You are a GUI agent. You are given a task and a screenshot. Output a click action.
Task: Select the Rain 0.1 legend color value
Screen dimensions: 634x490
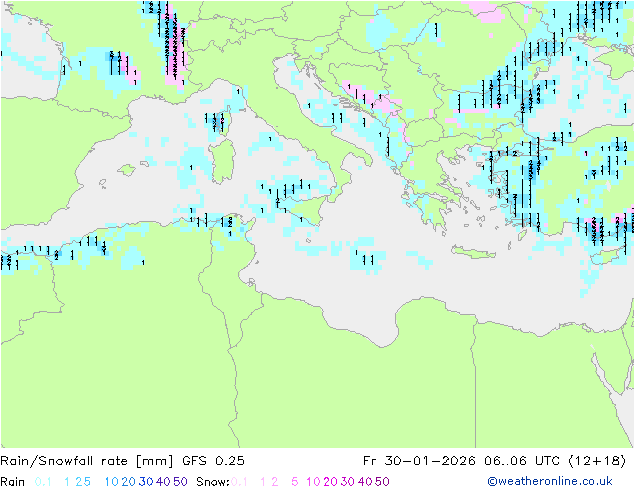click(43, 482)
